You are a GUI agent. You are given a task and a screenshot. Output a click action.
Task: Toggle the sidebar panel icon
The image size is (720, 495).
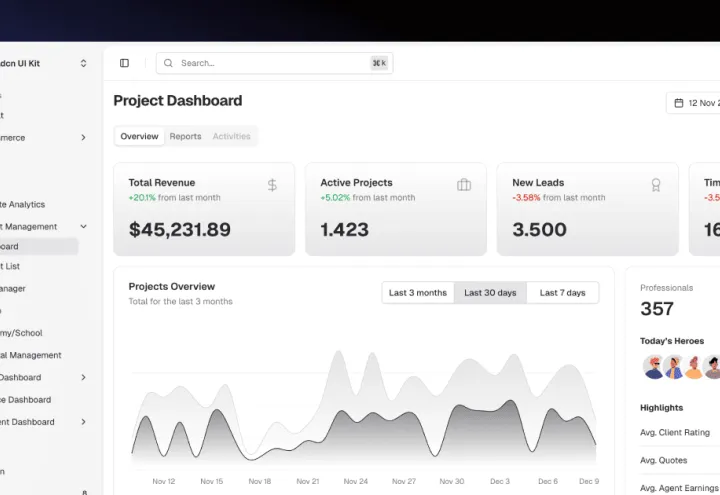124,63
